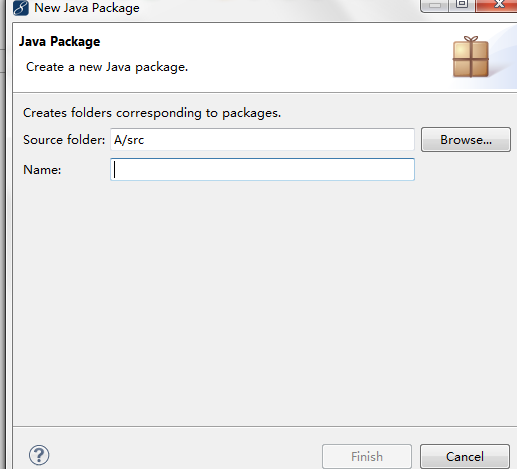Click the gift box package wizard icon
This screenshot has width=517, height=469.
pyautogui.click(x=471, y=57)
